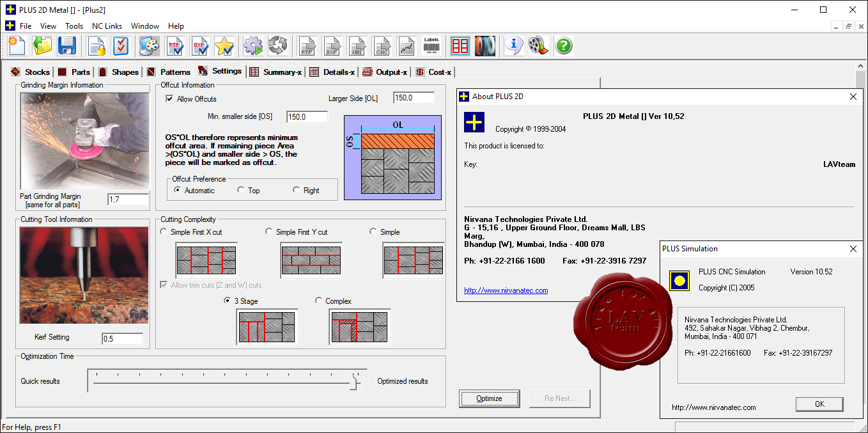Choose Simple First Y cut option
Image resolution: width=868 pixels, height=433 pixels.
coord(269,232)
